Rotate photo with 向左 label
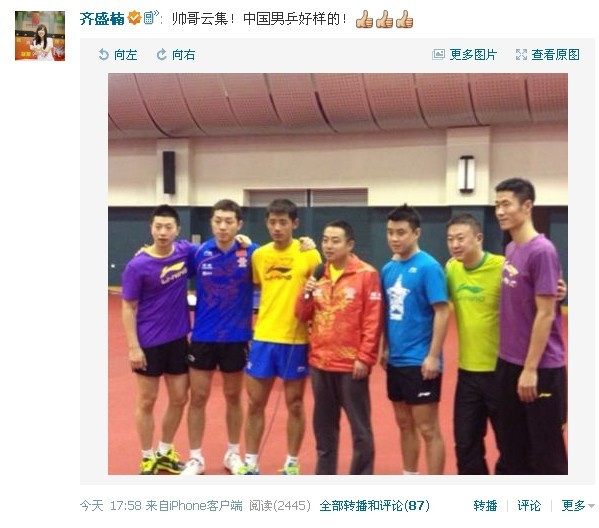Screen dimensions: 599x528 126,55
